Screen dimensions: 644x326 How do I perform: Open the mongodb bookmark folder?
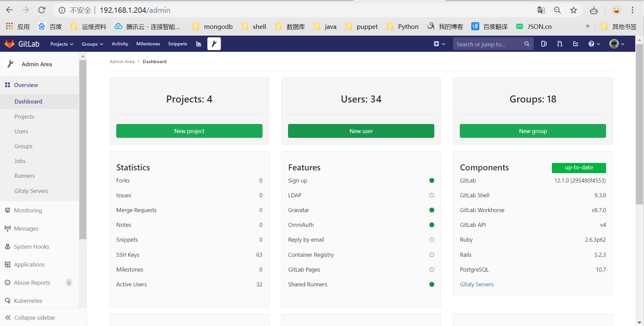tap(213, 27)
